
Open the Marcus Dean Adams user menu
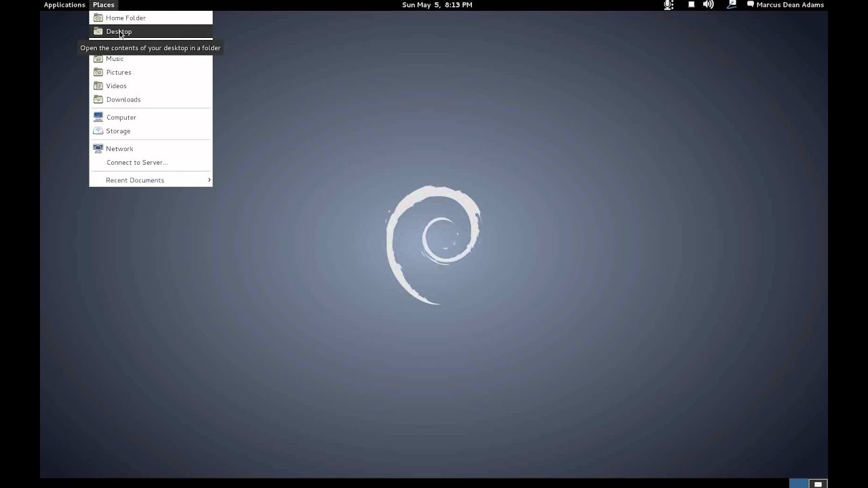(x=785, y=5)
